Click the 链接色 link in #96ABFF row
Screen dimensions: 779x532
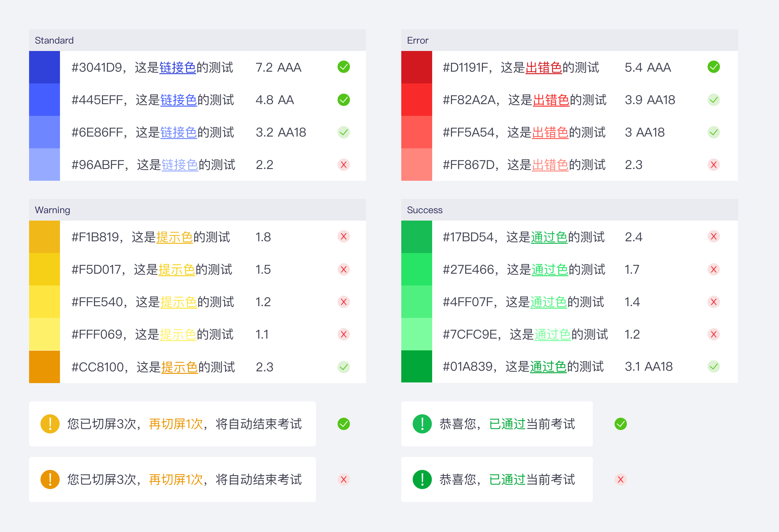coord(180,165)
